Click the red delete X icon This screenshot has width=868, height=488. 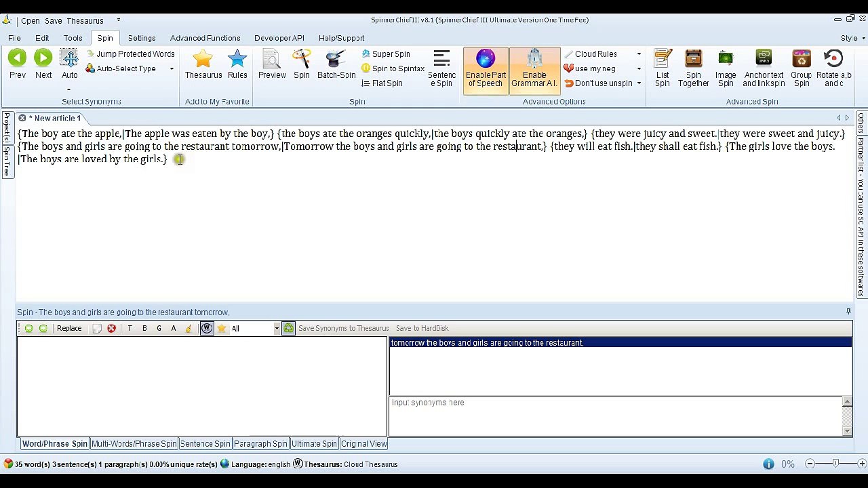pos(111,329)
